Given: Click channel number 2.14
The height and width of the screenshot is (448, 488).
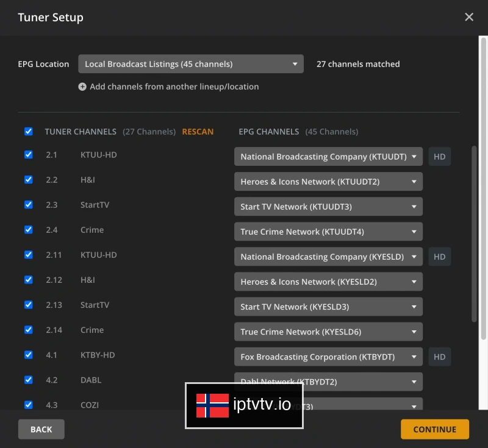Looking at the screenshot, I should (x=54, y=330).
